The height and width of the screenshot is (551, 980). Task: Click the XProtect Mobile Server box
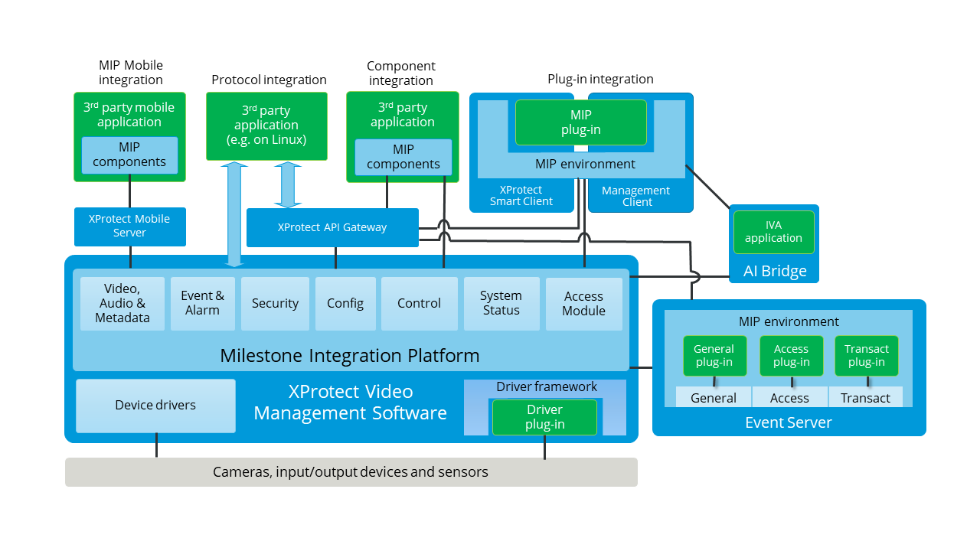pos(129,227)
